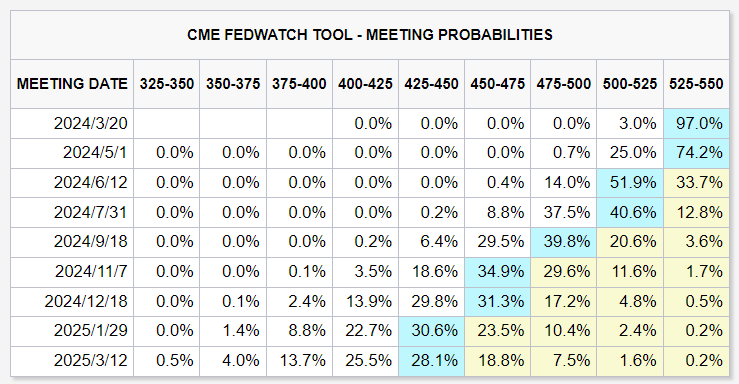Select the 33.7% yellow cell
The image size is (739, 384).
click(x=696, y=183)
